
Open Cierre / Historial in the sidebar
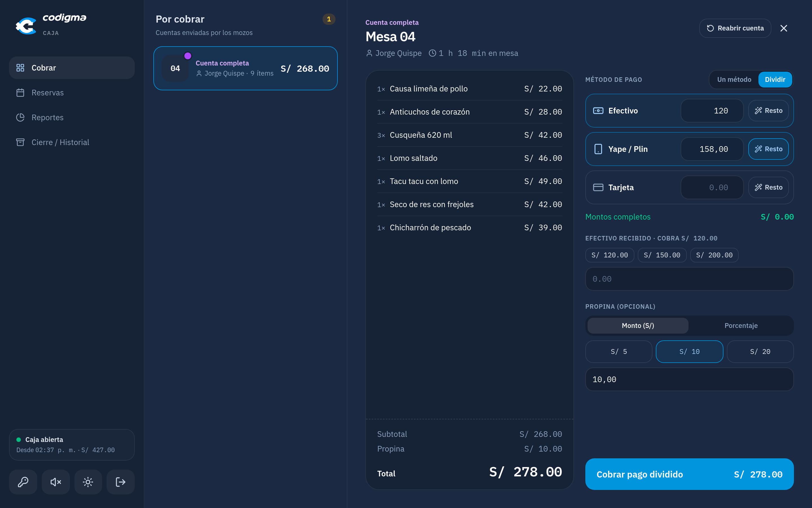pyautogui.click(x=72, y=142)
